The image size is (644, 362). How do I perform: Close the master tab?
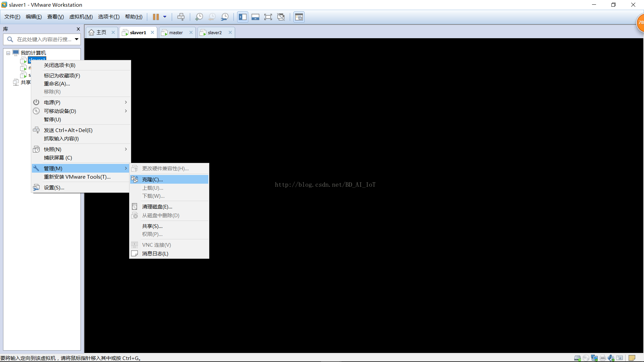pyautogui.click(x=191, y=33)
